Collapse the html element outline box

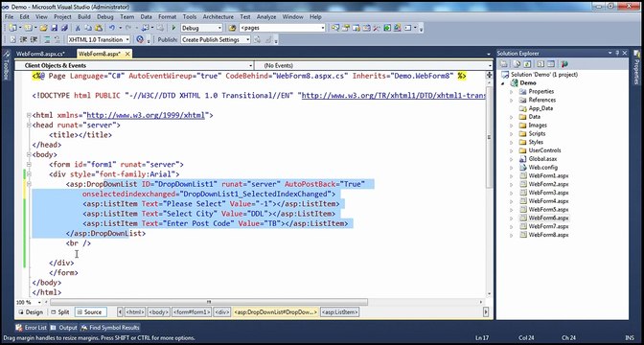click(29, 115)
